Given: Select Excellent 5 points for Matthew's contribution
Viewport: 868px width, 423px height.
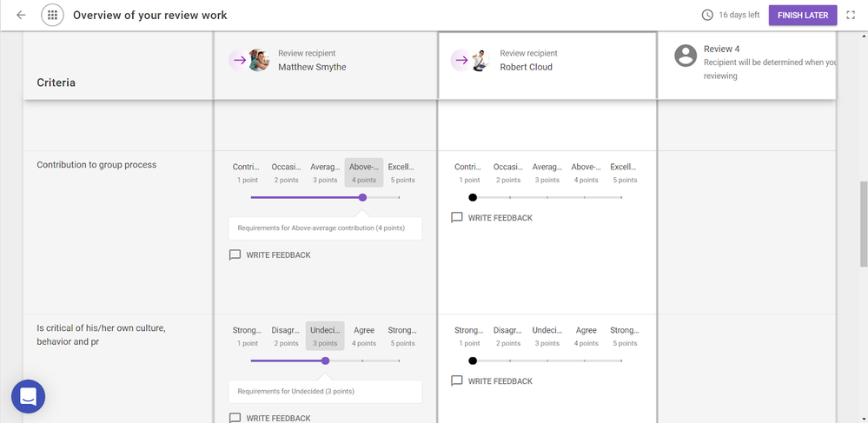Looking at the screenshot, I should coord(401,173).
